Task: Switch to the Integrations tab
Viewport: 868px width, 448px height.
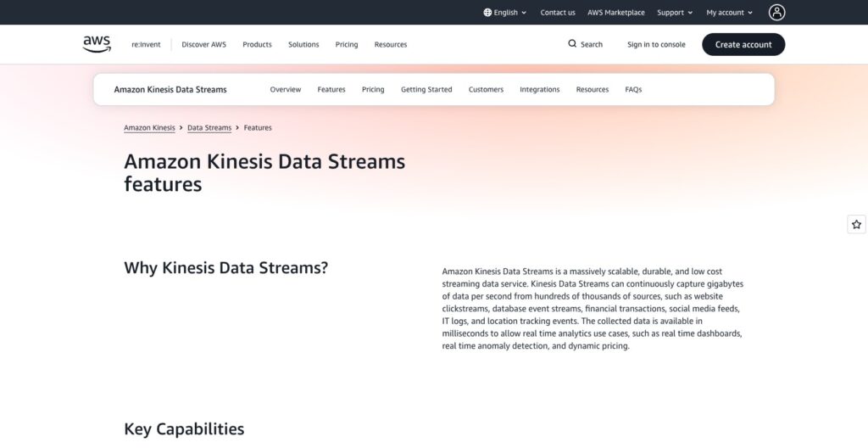Action: (540, 89)
